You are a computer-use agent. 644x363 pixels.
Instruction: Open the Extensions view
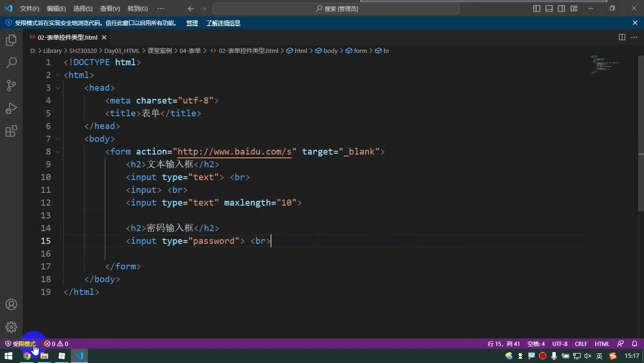pos(11,131)
